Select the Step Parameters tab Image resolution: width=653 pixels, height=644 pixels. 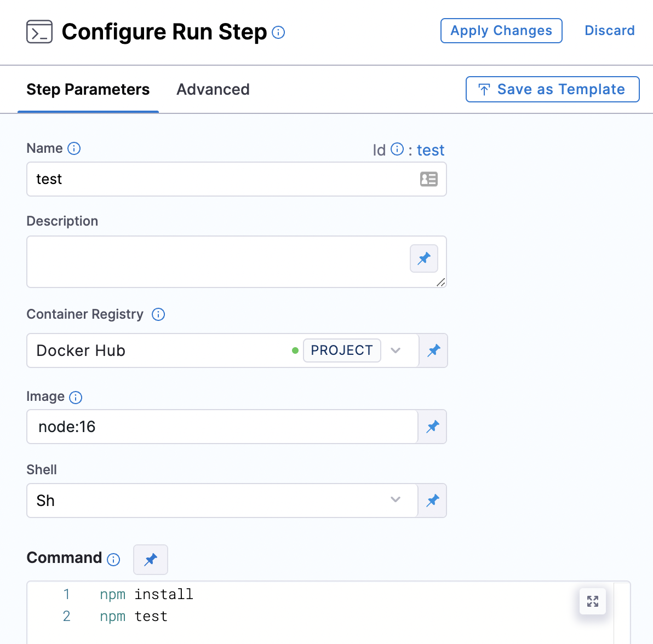click(x=88, y=89)
